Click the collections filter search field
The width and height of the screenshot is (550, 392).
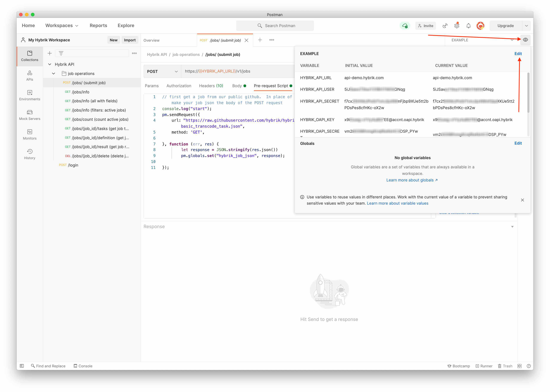tap(92, 53)
